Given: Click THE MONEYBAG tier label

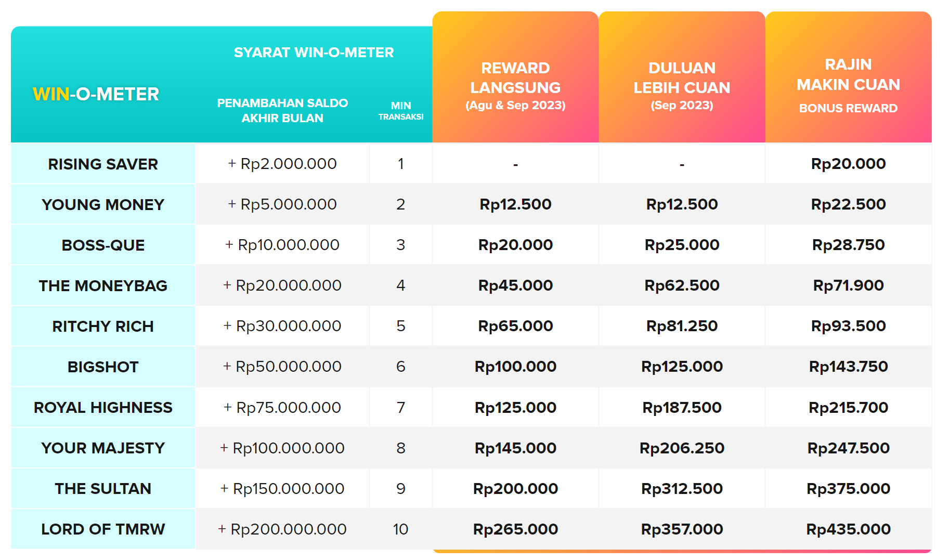Looking at the screenshot, I should (x=103, y=285).
